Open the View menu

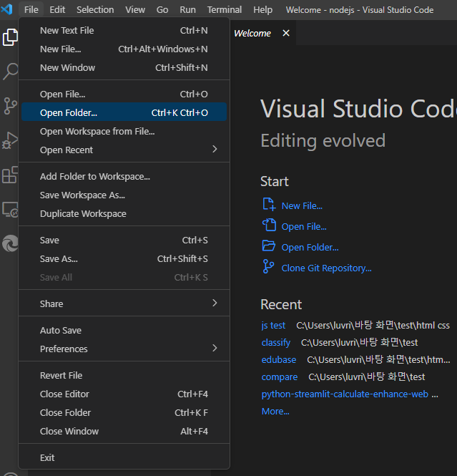tap(135, 10)
